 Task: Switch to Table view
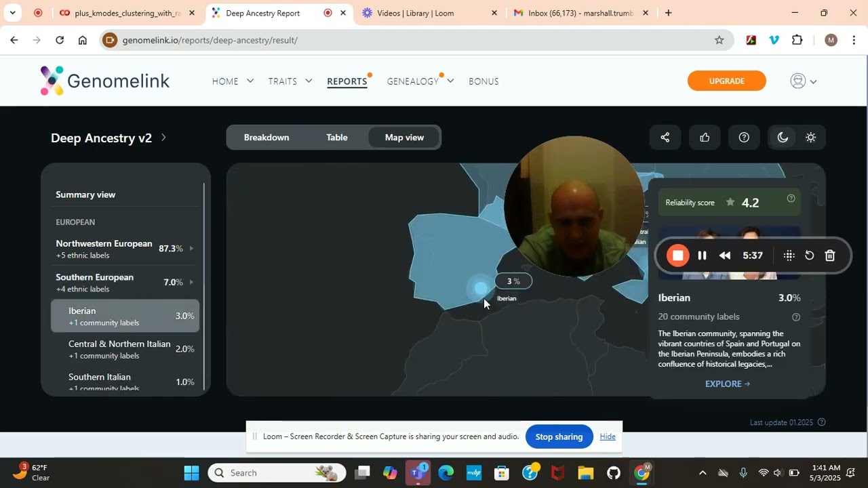337,138
